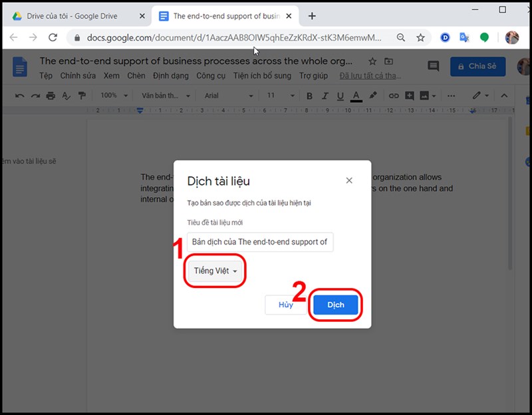Viewport: 532px width, 415px height.
Task: Click the Hủy cancel button
Action: click(x=285, y=305)
